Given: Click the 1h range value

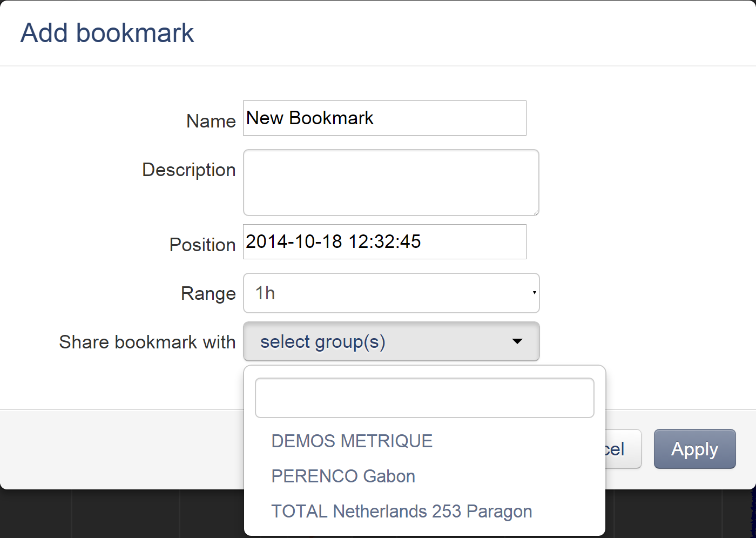Looking at the screenshot, I should tap(265, 293).
